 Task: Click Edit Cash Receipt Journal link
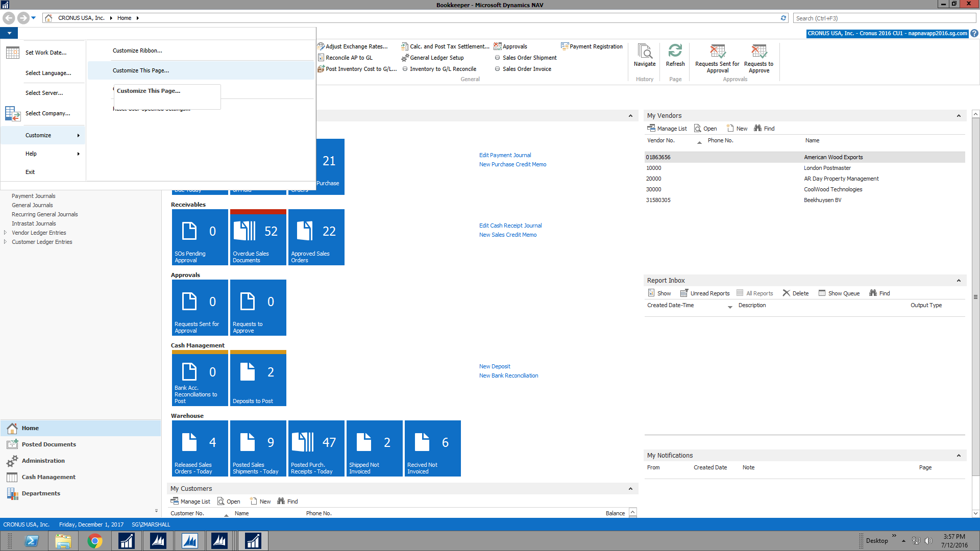(x=510, y=226)
